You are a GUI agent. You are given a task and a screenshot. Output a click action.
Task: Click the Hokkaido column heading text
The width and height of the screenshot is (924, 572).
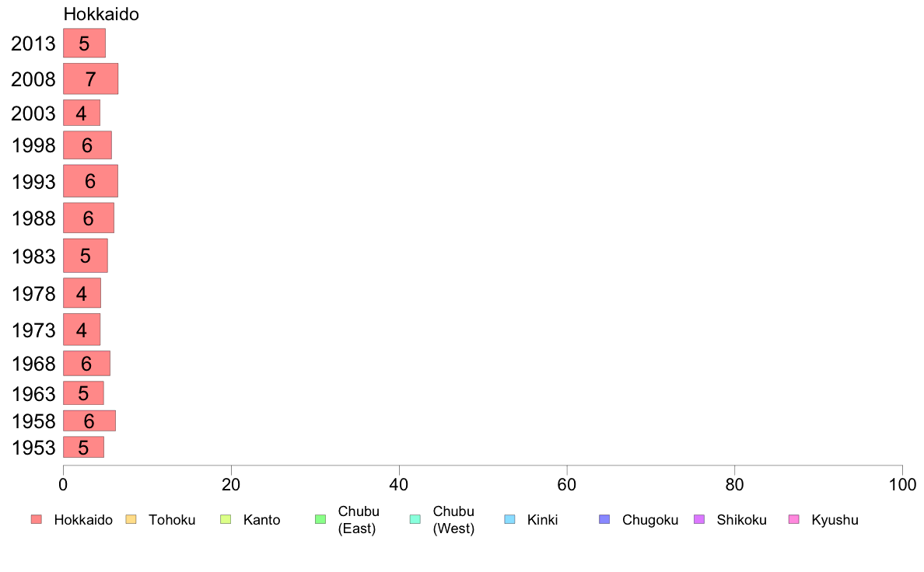(101, 14)
